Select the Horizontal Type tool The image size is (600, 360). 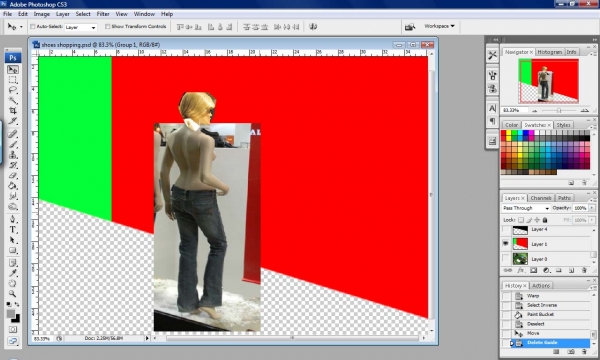[13, 230]
